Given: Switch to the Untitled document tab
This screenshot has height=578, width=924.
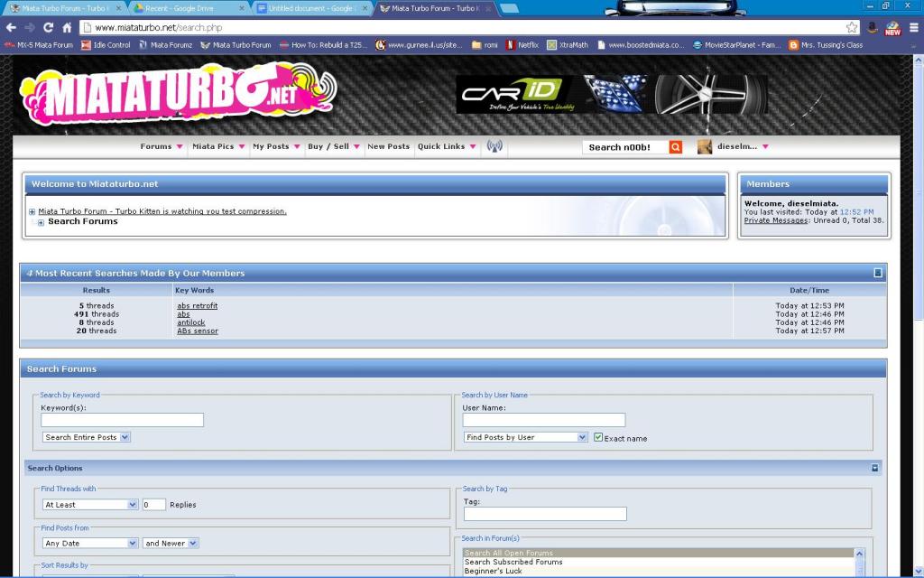Looking at the screenshot, I should [x=312, y=8].
